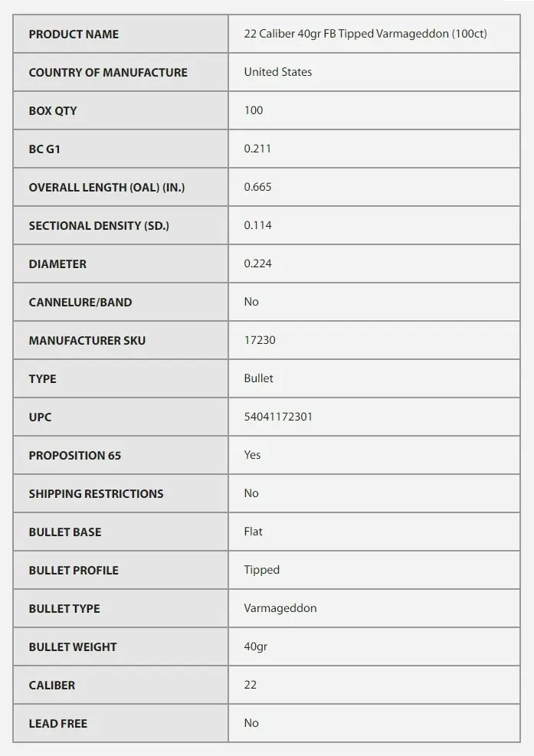Select the diameter value 0.224

pos(257,263)
